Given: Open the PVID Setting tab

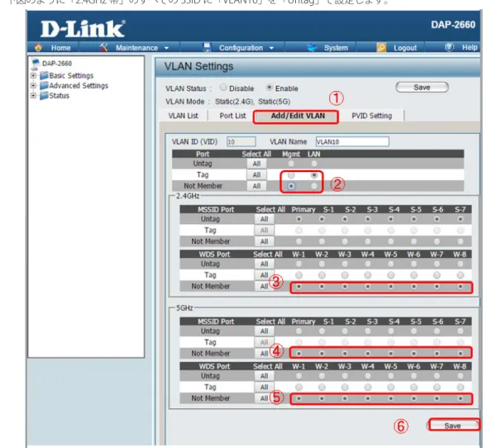Looking at the screenshot, I should pos(372,116).
